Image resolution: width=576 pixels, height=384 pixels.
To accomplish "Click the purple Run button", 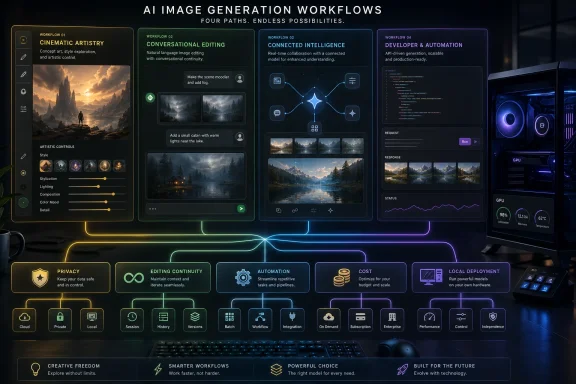I will pos(465,141).
